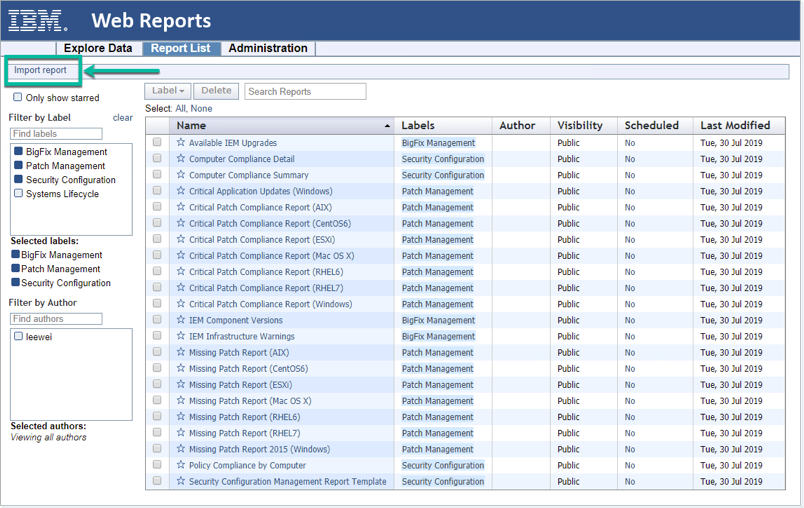Clear the label filter
This screenshot has height=508, width=804.
(x=123, y=118)
